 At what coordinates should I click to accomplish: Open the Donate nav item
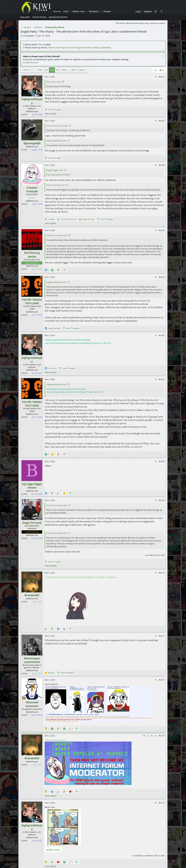[x=107, y=11]
